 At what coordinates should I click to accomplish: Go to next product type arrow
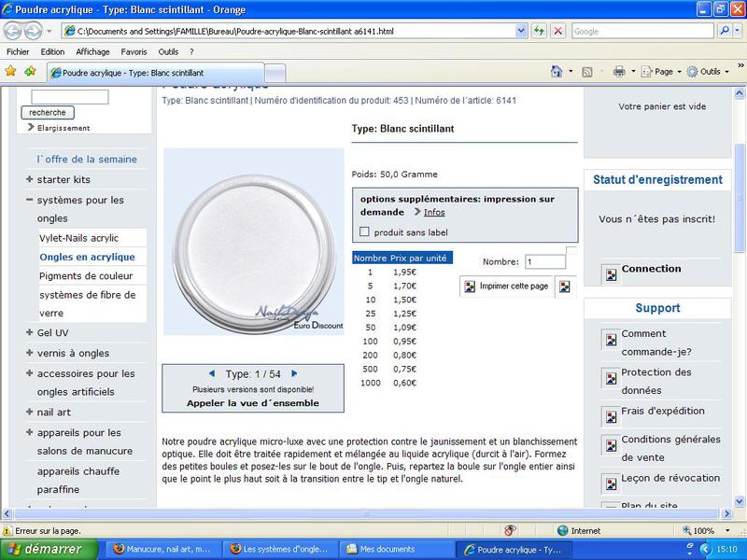[x=295, y=373]
